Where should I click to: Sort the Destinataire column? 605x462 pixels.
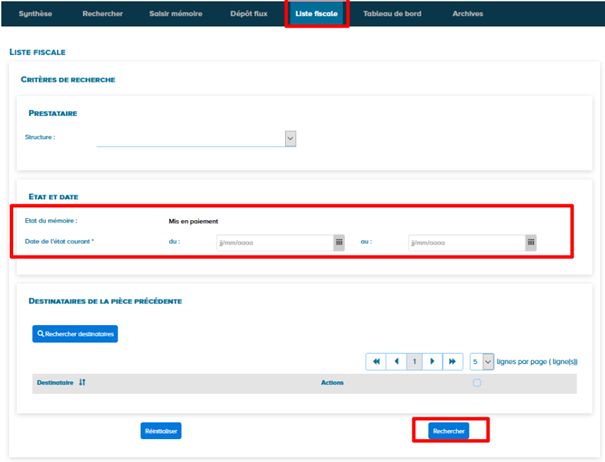click(x=82, y=383)
